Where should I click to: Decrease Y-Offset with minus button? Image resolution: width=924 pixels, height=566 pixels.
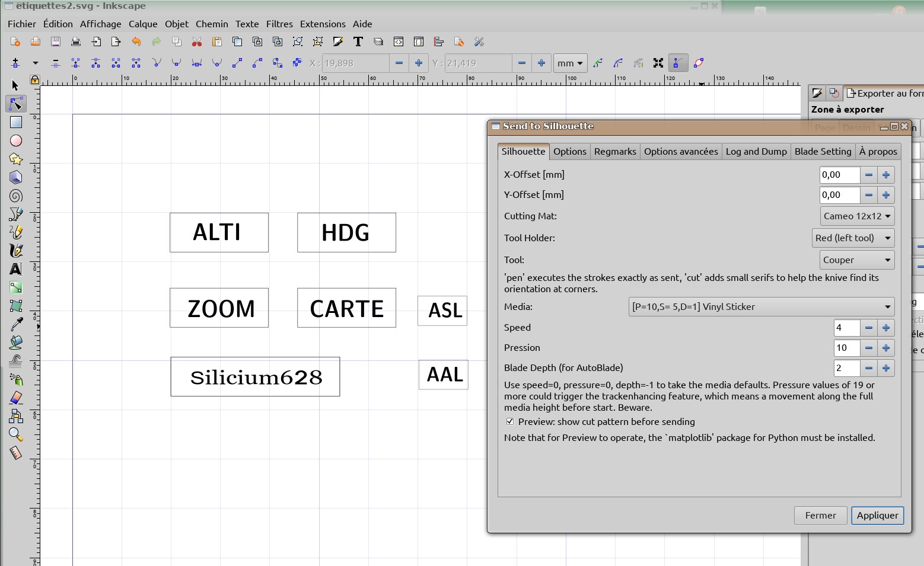pyautogui.click(x=869, y=195)
